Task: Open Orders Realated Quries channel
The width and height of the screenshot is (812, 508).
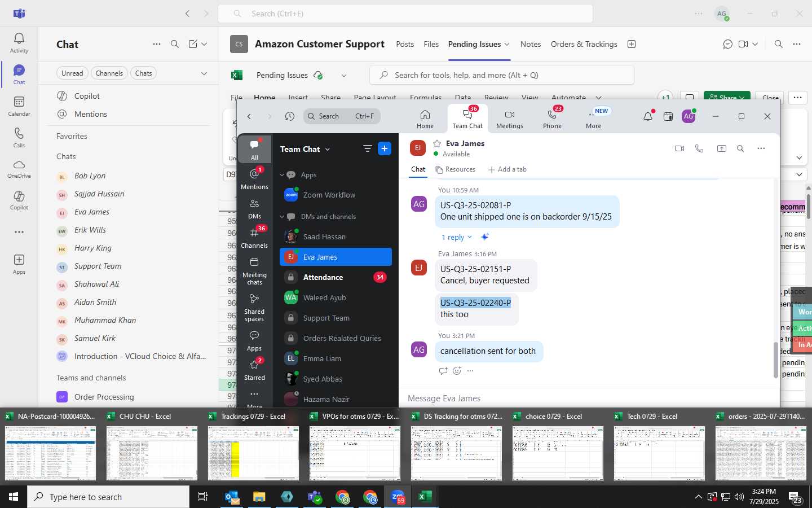Action: coord(336,338)
